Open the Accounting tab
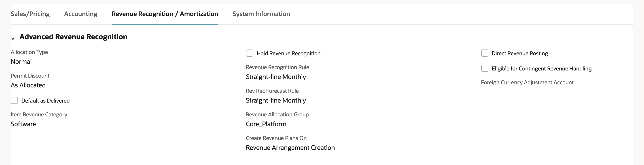 pos(81,14)
